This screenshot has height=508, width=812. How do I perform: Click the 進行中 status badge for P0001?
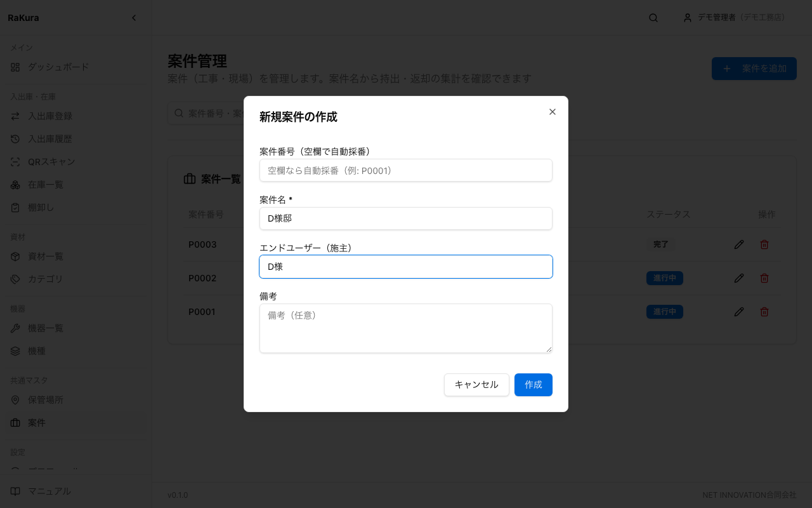pos(665,312)
